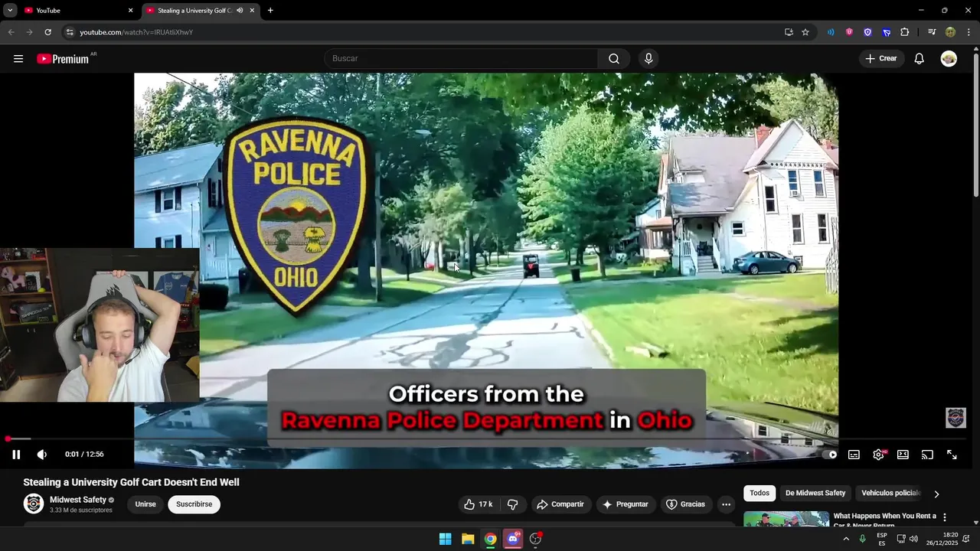This screenshot has height=551, width=980.
Task: Like the video with 17 k
Action: 478,504
